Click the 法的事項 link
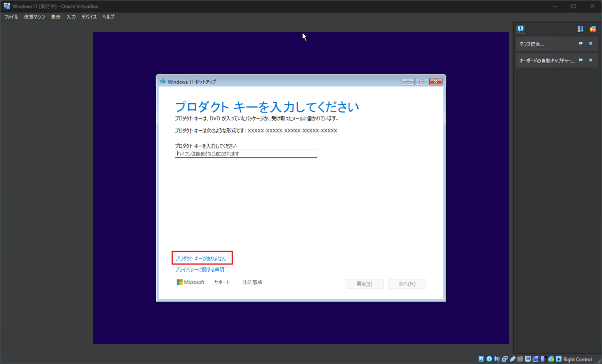Screen dimensions: 602x364 click(x=252, y=282)
